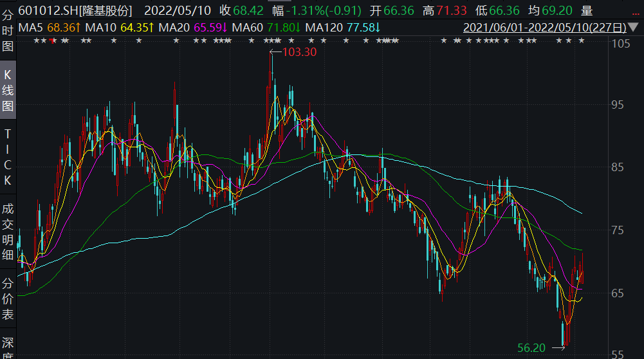Click the leftmost star event marker
644x359 pixels.
tap(36, 41)
